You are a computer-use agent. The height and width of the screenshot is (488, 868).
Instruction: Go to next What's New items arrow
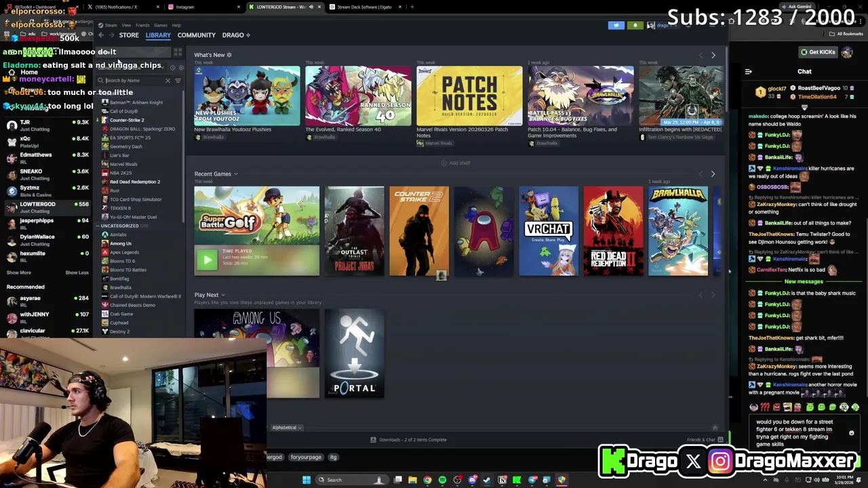pos(713,55)
